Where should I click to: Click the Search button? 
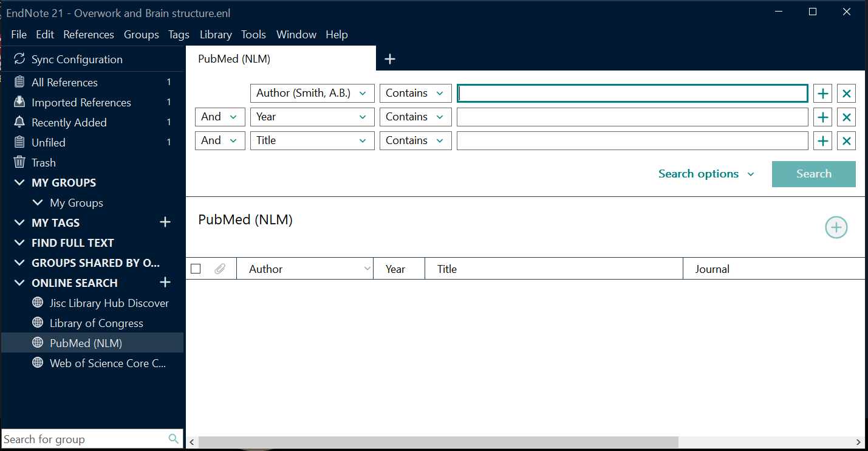pos(814,174)
